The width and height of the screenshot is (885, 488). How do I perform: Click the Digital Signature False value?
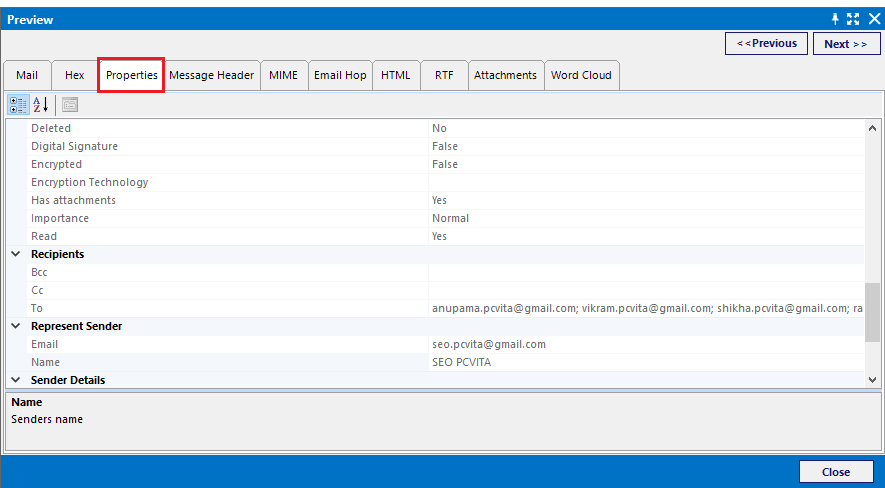click(445, 146)
